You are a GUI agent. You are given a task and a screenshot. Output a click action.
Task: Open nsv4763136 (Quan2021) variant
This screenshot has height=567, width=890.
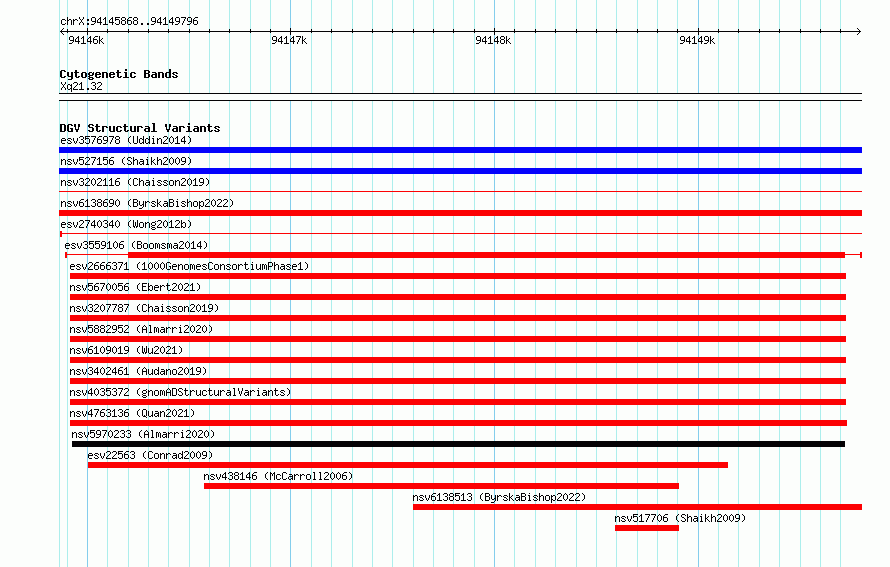[x=132, y=413]
